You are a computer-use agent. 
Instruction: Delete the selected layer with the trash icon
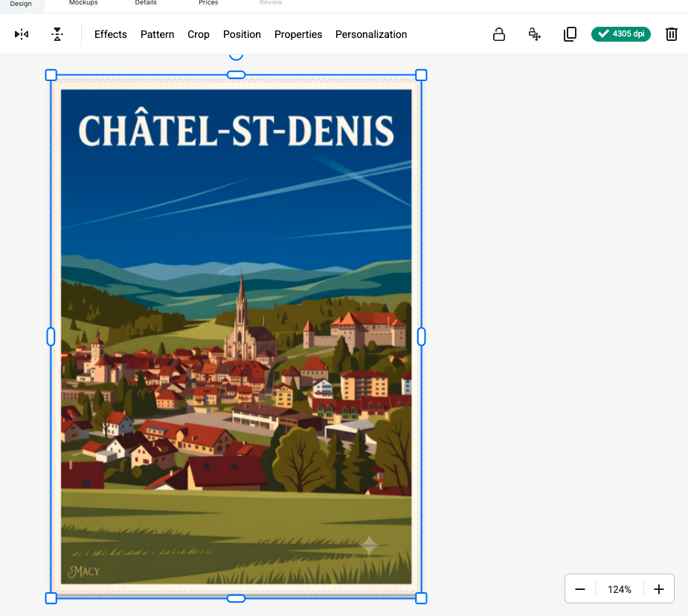pos(672,34)
